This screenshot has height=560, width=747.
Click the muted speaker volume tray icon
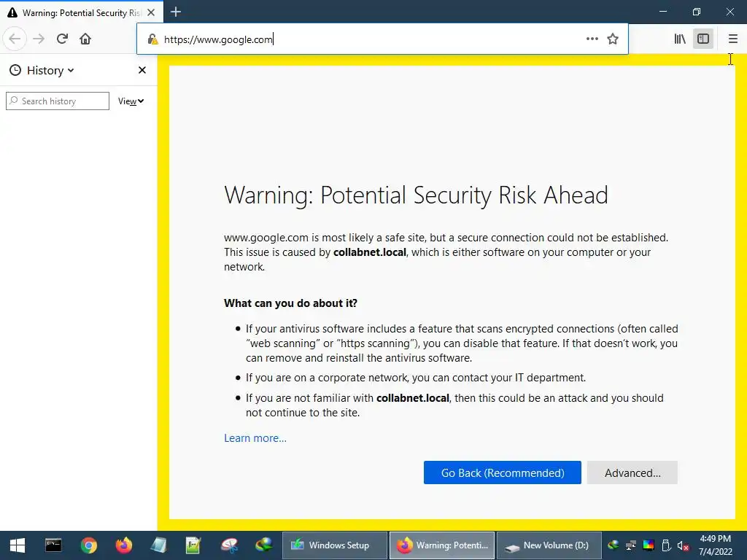point(683,545)
